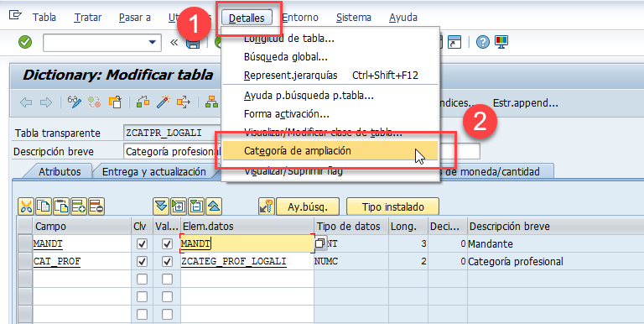Cut selected row with scissors icon
The image size is (644, 324).
coord(26,206)
